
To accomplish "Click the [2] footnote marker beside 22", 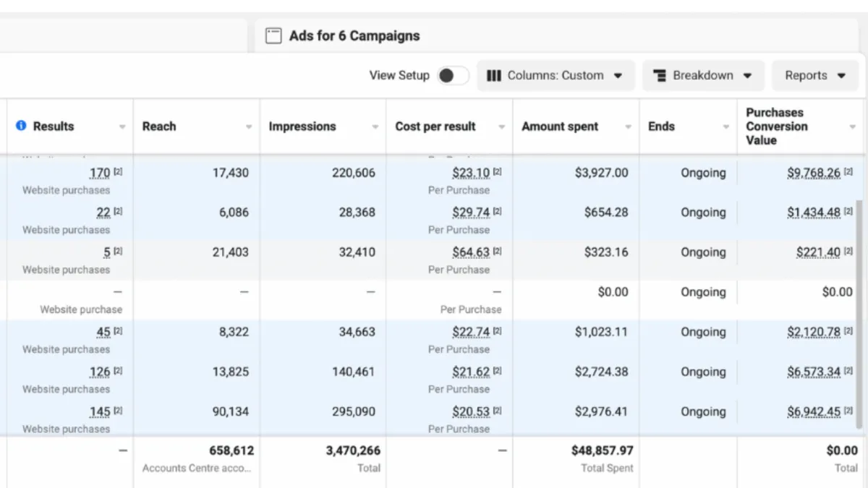I will point(118,211).
